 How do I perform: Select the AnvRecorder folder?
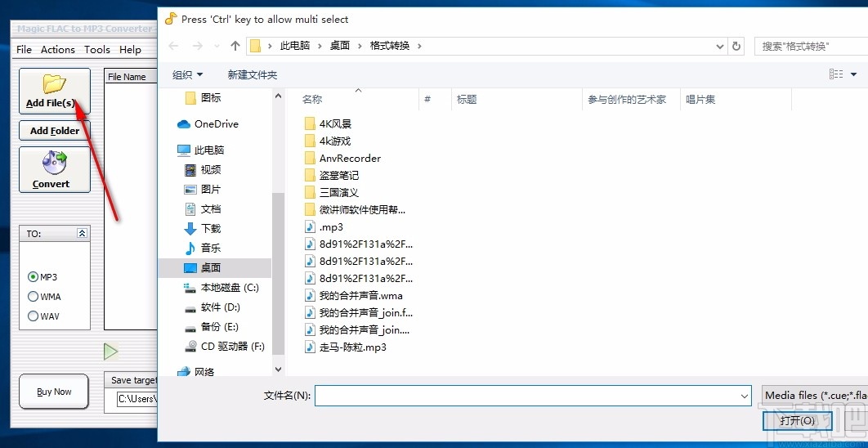pyautogui.click(x=342, y=159)
